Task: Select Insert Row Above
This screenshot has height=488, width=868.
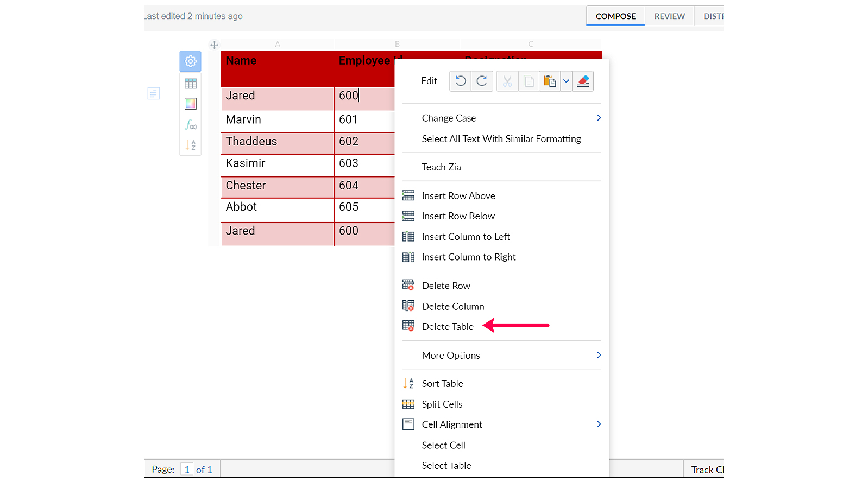Action: point(458,196)
